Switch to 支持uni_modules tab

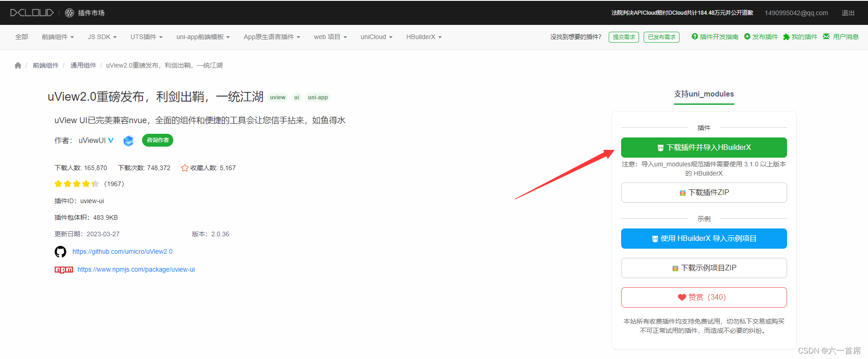[x=704, y=94]
